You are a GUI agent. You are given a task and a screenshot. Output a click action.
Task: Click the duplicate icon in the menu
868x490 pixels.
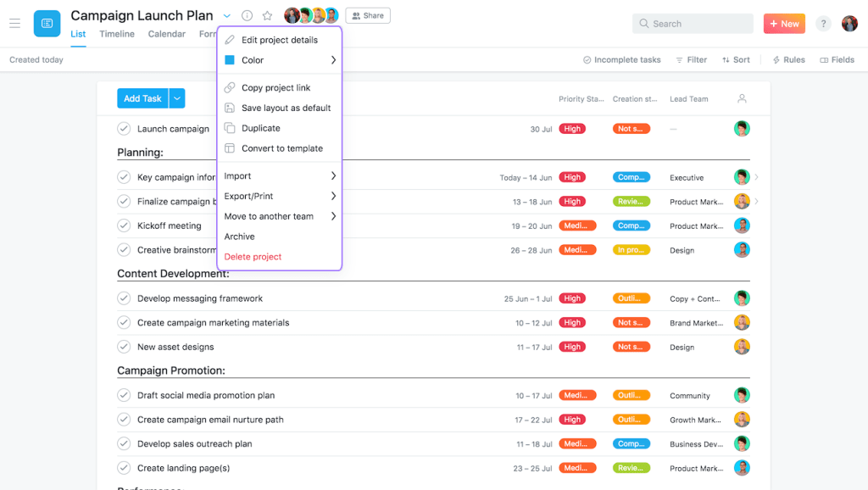coord(230,128)
